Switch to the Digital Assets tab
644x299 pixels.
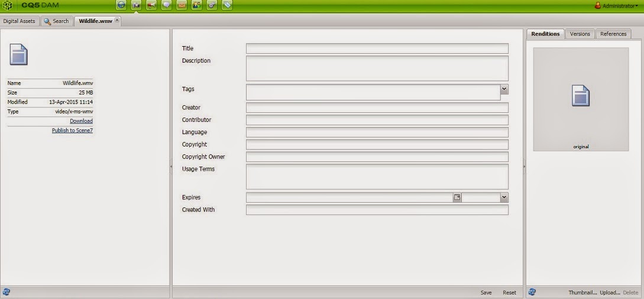20,21
